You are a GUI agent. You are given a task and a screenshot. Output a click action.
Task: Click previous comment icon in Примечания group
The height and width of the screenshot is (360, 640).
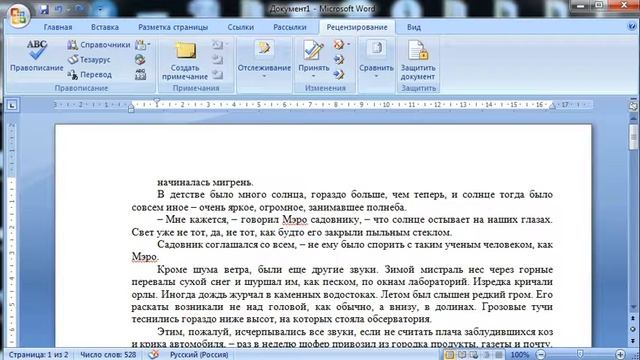pyautogui.click(x=218, y=60)
